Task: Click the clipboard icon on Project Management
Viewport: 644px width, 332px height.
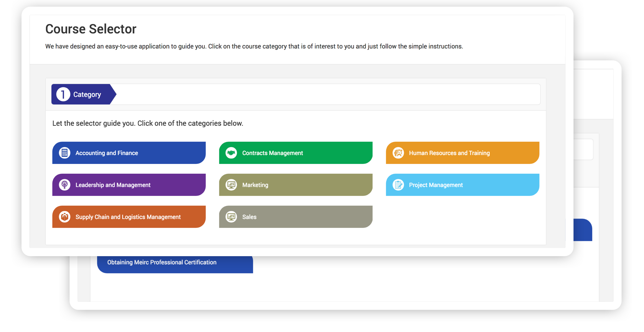Action: (398, 185)
